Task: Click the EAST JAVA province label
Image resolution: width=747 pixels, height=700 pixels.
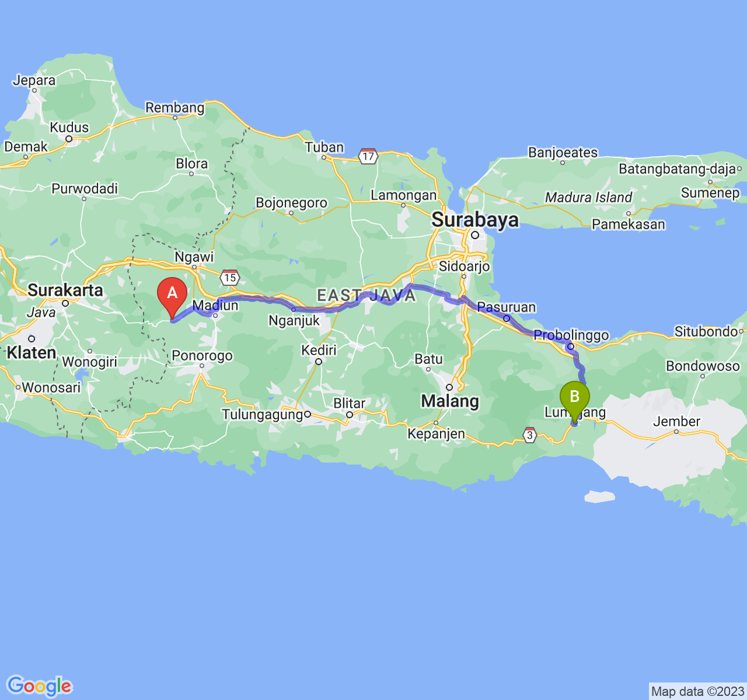Action: pos(366,295)
